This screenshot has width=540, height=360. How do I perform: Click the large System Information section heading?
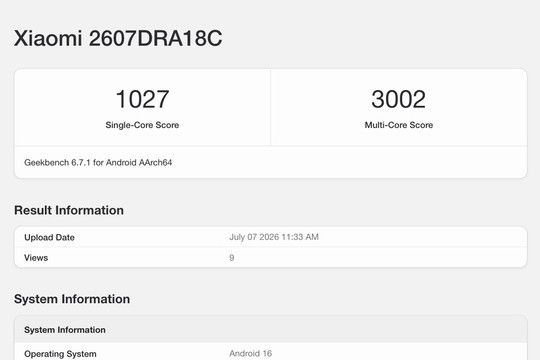[72, 299]
